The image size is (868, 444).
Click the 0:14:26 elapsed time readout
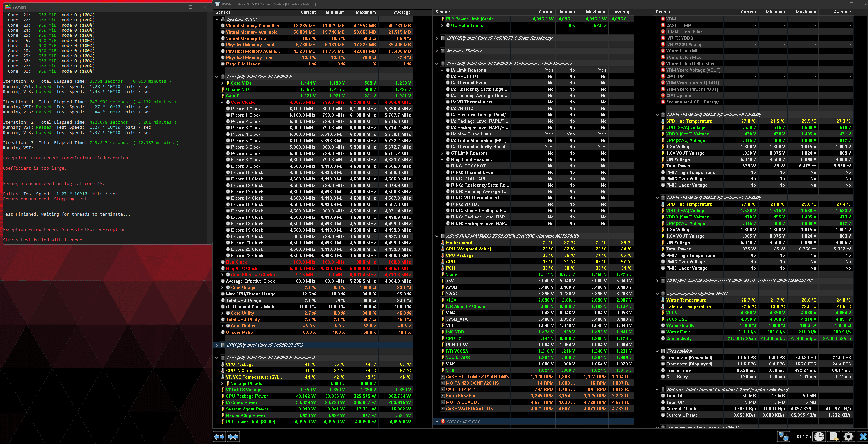coord(803,437)
